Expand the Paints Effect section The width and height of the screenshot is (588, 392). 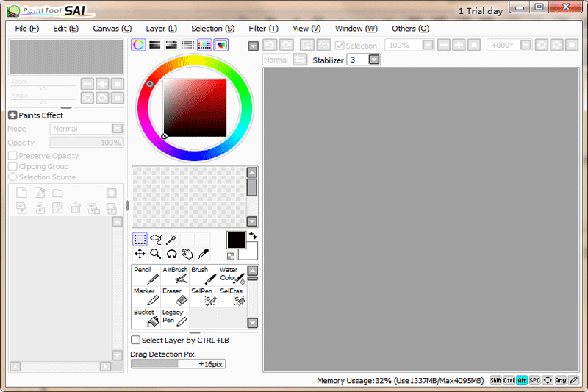click(12, 115)
